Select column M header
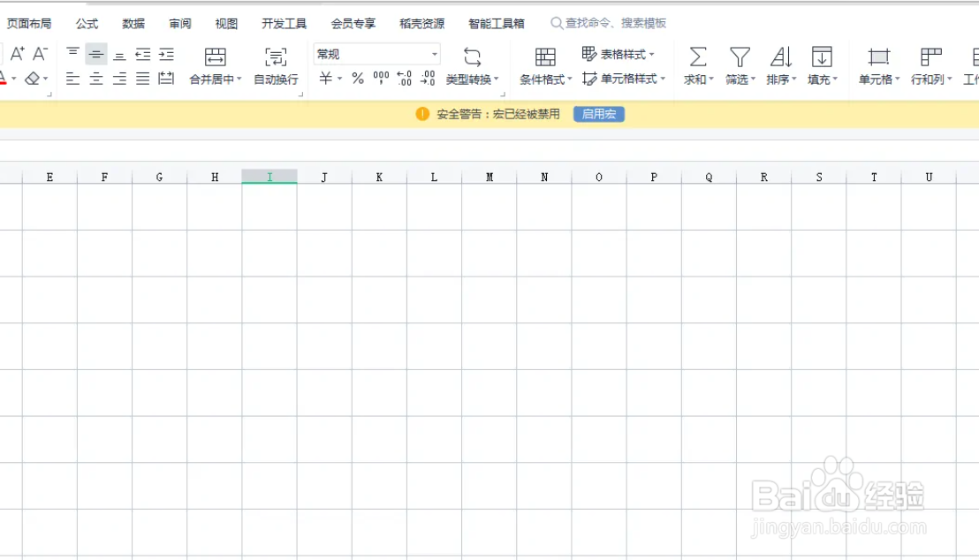The width and height of the screenshot is (979, 560). (x=489, y=178)
